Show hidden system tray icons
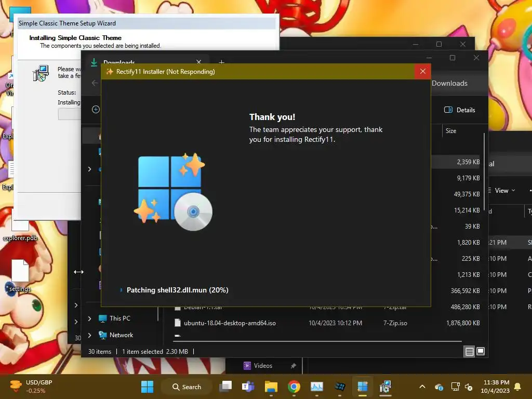532x399 pixels. pyautogui.click(x=422, y=387)
